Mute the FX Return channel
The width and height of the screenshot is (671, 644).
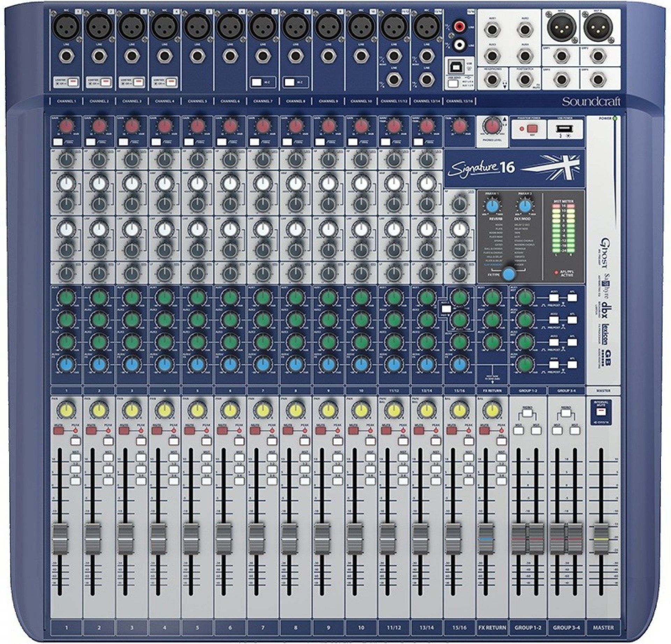(484, 431)
